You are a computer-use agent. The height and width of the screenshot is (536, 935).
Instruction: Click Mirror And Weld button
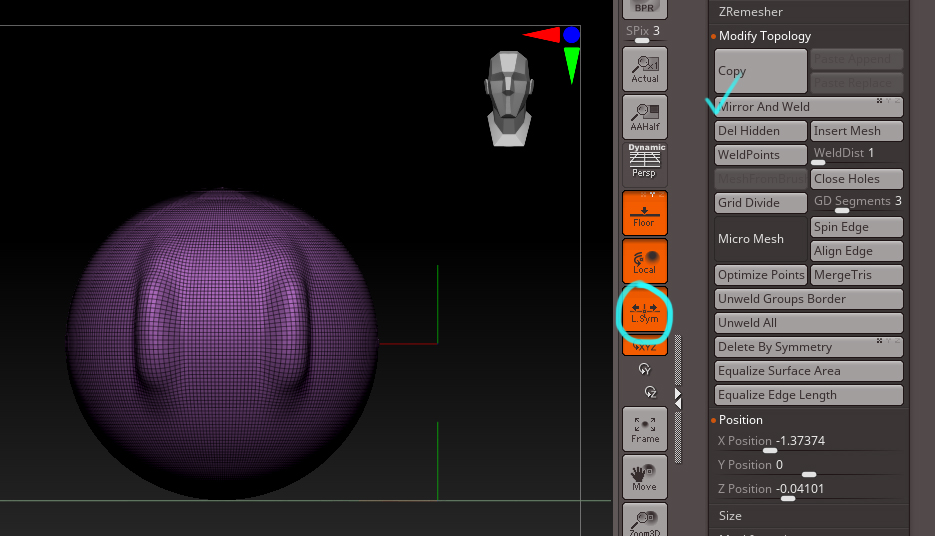point(809,107)
